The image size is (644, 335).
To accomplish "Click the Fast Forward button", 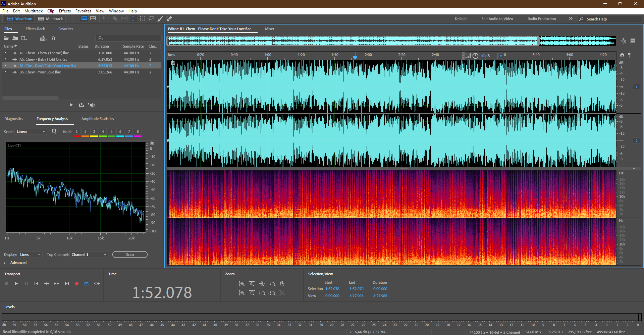I will [56, 284].
